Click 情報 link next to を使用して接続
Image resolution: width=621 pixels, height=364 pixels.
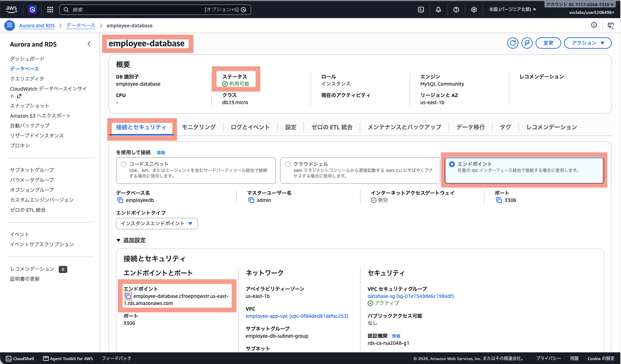coord(161,152)
